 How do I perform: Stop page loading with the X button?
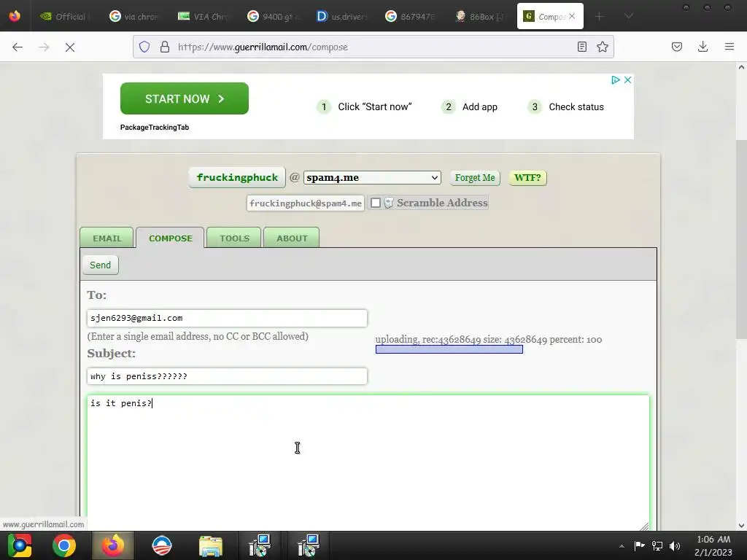tap(70, 47)
